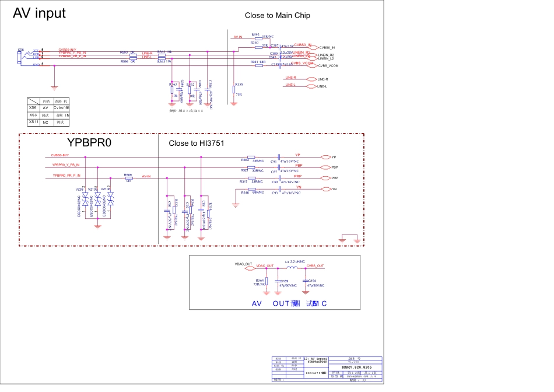Click the "Close to HI3751" heading
This screenshot has width=554, height=392.
click(196, 143)
